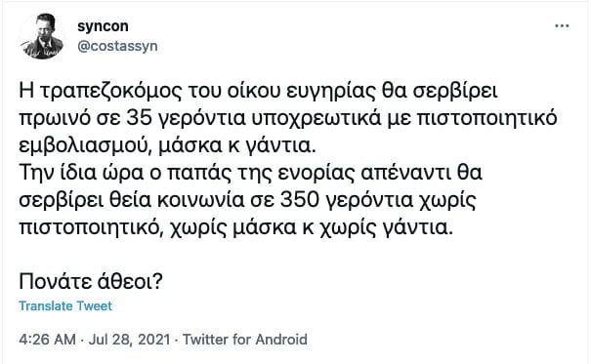Click the last body line ending with χωρίς γάντια
The width and height of the screenshot is (591, 364).
coord(236,227)
